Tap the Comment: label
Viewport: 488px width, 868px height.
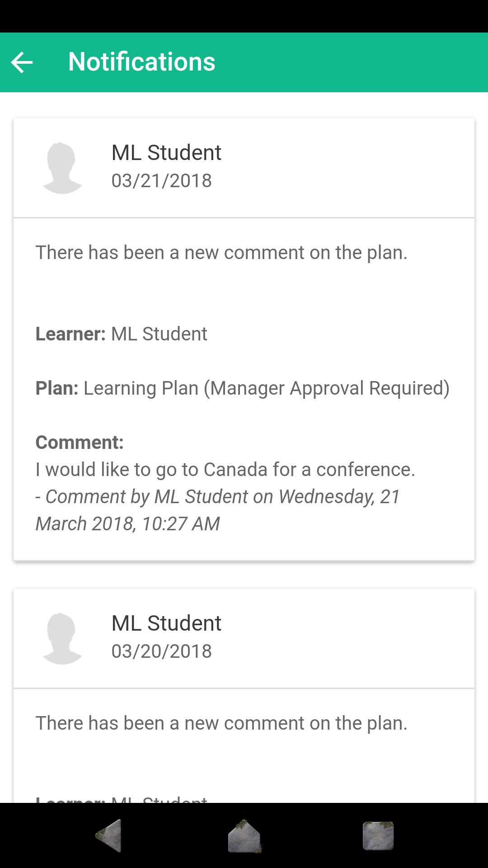80,443
